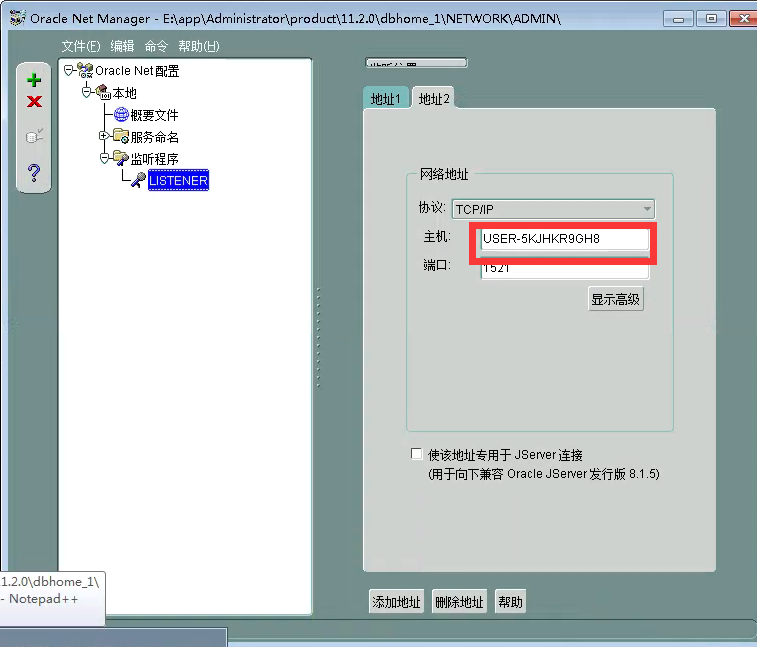Select the 本地 tree item
Screen dimensions: 757x647
[125, 93]
